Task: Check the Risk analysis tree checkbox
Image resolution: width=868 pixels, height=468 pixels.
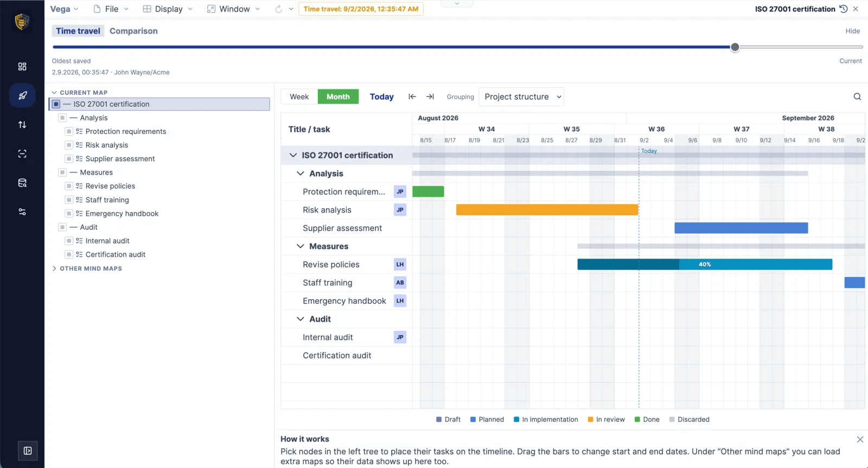Action: (x=69, y=145)
